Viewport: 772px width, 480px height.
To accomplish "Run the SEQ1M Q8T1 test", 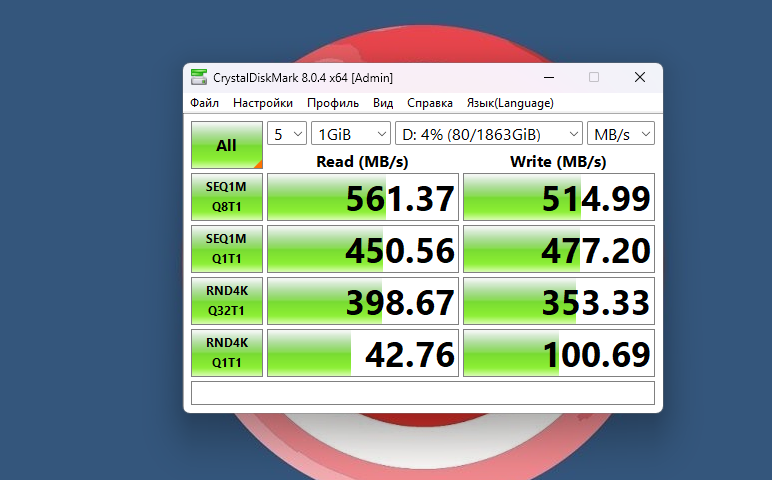I will (227, 197).
